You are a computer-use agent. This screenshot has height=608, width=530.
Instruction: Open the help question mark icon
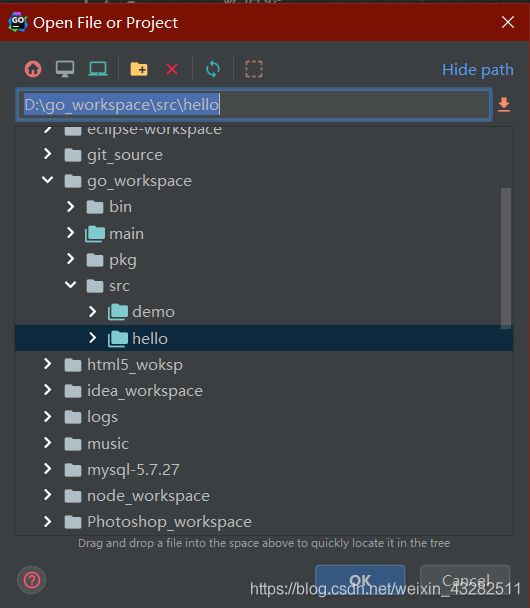pyautogui.click(x=32, y=580)
